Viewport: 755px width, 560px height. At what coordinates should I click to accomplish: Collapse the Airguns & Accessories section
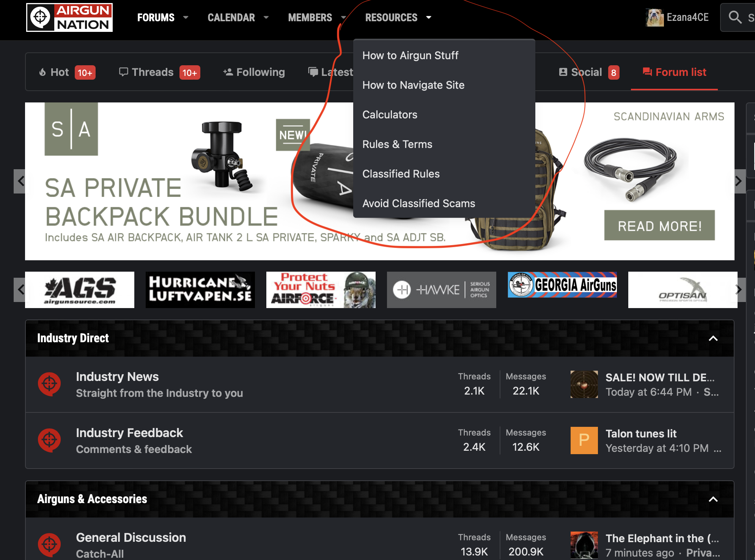pyautogui.click(x=713, y=499)
